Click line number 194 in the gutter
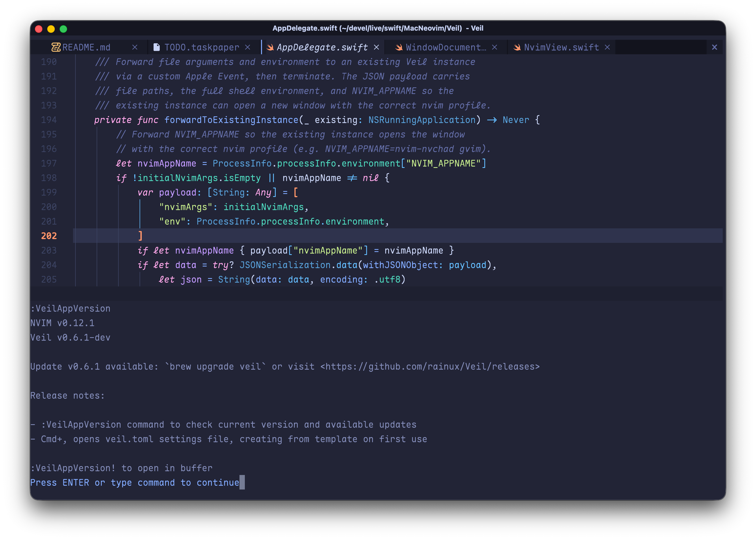 (49, 120)
